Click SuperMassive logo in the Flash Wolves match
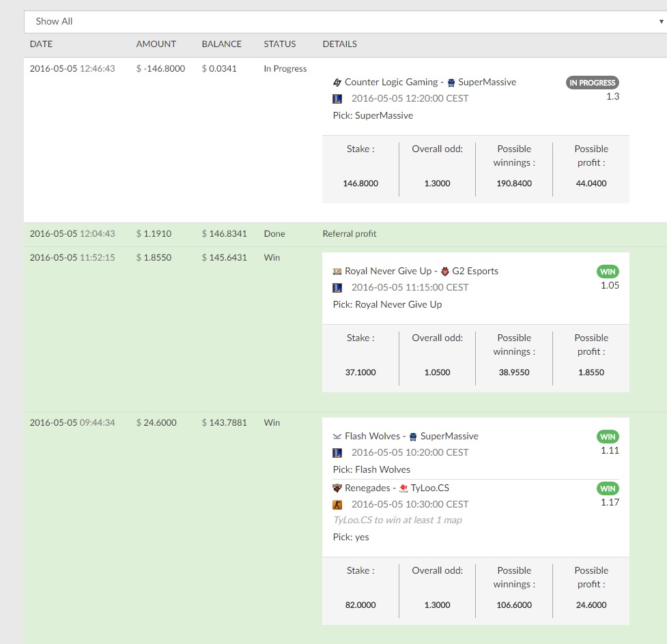This screenshot has width=667, height=644. pyautogui.click(x=413, y=437)
